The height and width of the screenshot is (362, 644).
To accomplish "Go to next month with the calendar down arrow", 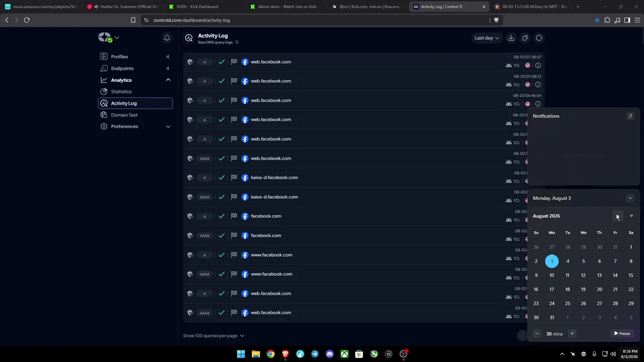I will point(631,216).
